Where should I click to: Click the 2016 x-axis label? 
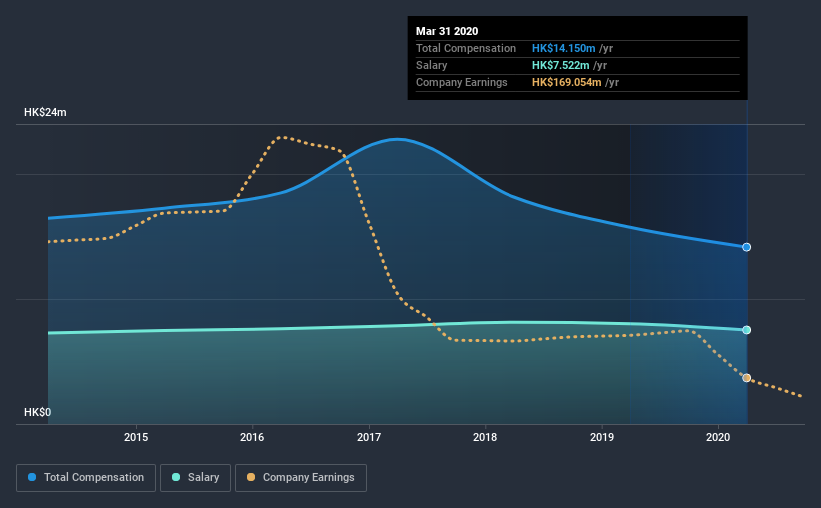252,437
